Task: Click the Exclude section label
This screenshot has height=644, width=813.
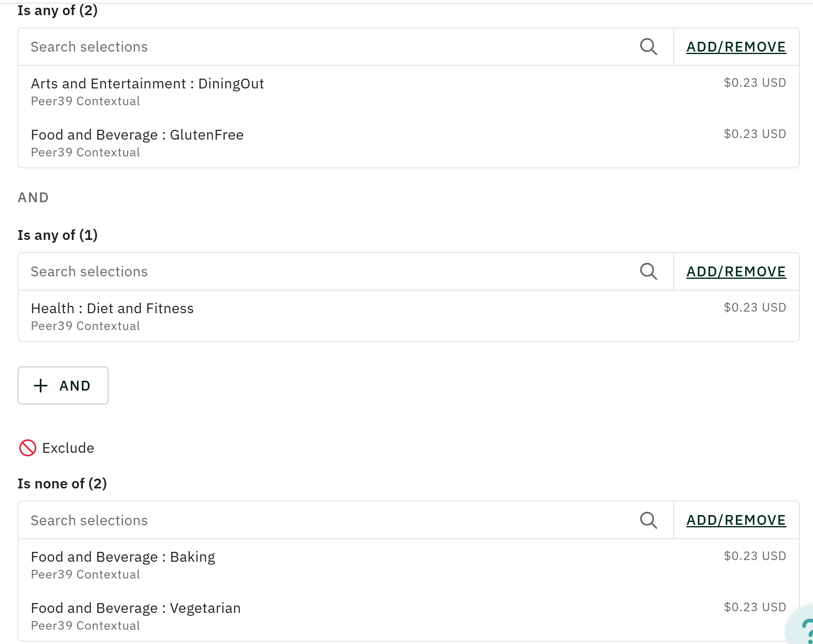Action: [68, 448]
